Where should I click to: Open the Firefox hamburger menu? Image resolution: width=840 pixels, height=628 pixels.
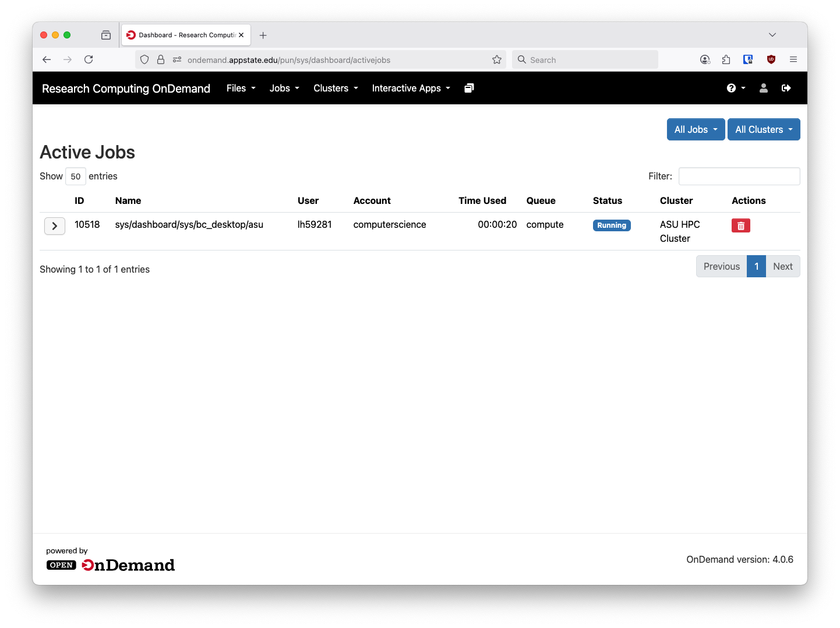click(793, 59)
